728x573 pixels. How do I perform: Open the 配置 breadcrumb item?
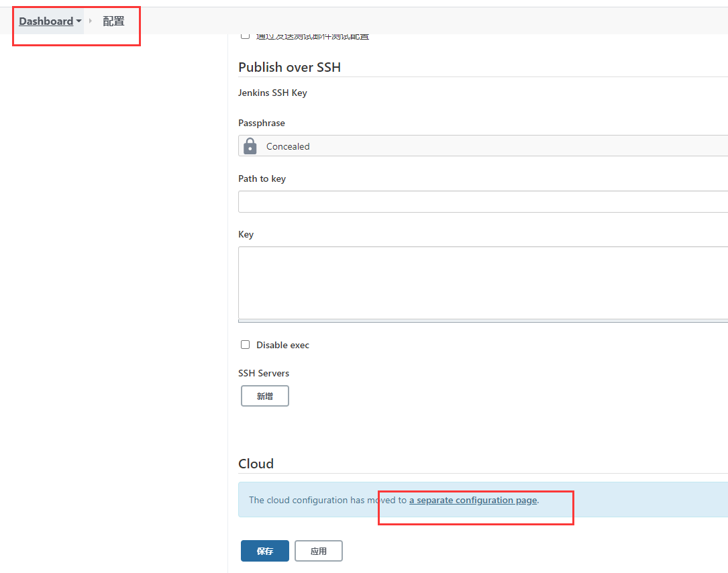point(114,21)
